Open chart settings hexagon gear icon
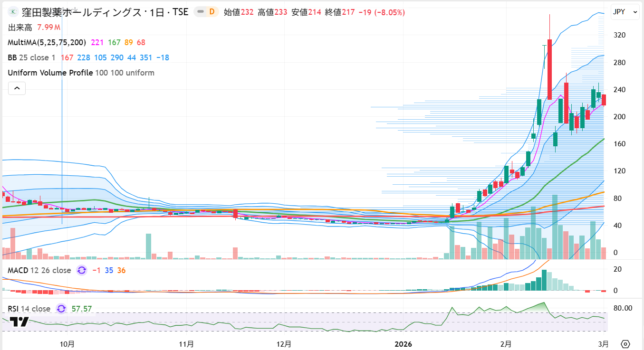 (625, 344)
